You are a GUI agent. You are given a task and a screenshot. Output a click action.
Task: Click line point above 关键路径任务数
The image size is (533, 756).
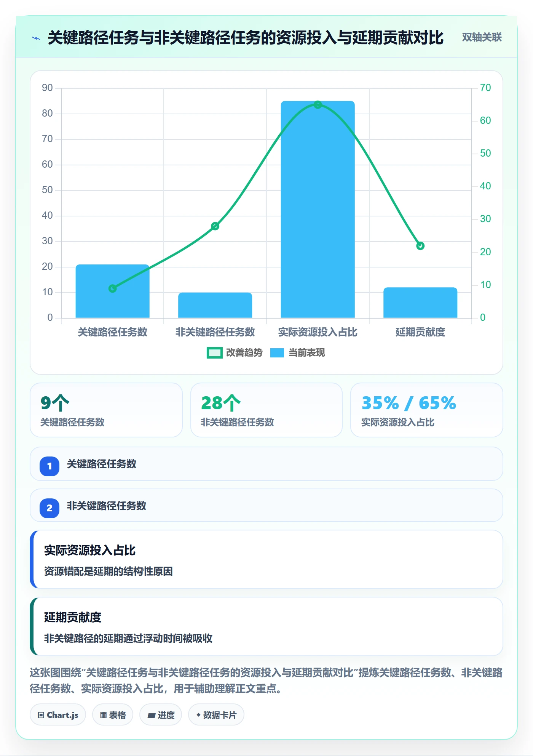click(112, 288)
